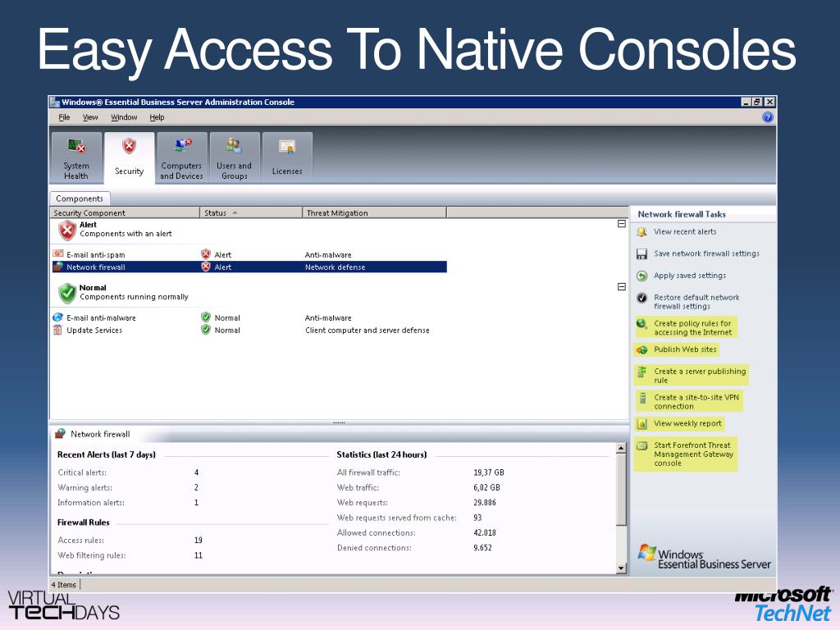
Task: Open the Help menu
Action: [157, 117]
